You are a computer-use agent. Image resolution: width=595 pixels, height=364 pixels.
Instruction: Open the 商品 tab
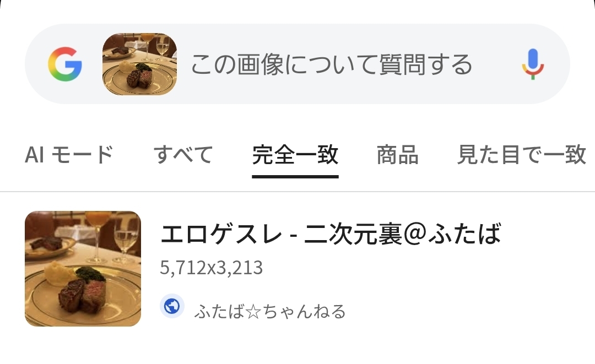click(x=397, y=154)
